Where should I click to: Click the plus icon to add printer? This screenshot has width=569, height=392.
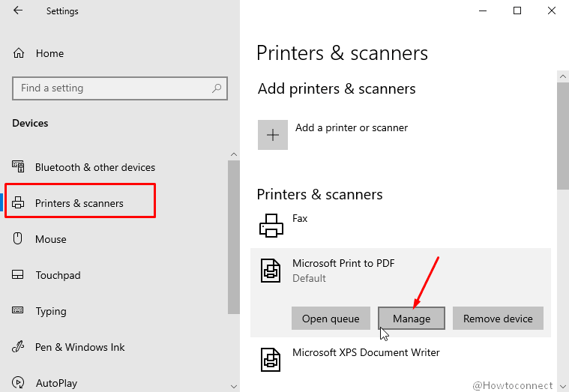pyautogui.click(x=273, y=135)
